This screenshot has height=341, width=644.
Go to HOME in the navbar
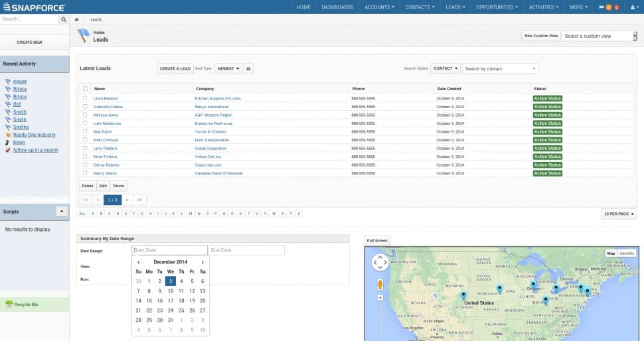coord(303,7)
